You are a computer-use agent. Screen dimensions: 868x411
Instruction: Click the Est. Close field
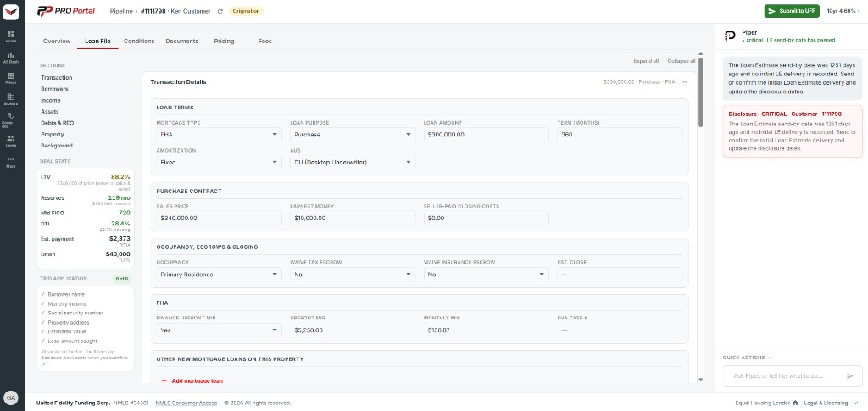coord(620,275)
